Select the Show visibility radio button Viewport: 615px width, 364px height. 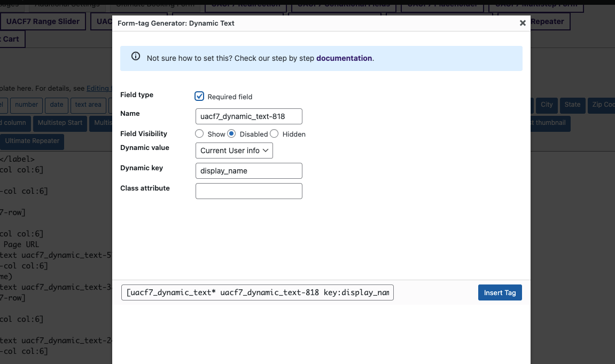click(199, 133)
